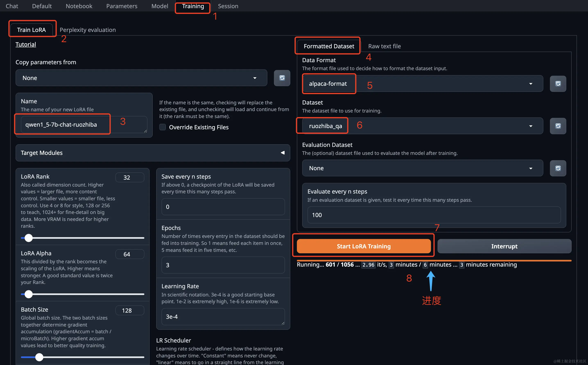
Task: Toggle Override Existing Files checkbox
Action: tap(163, 127)
